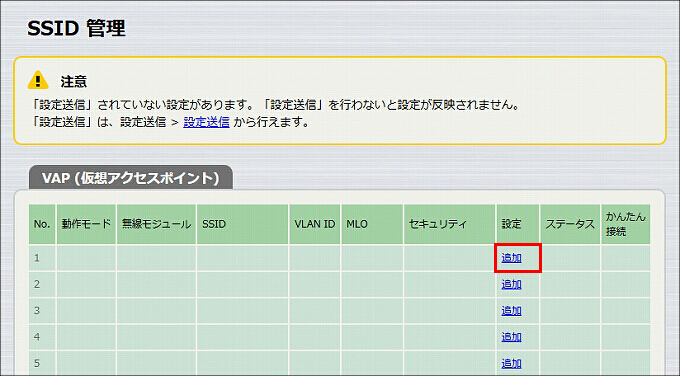This screenshot has width=680, height=376.
Task: Click the 注意 heading text
Action: pos(74,82)
